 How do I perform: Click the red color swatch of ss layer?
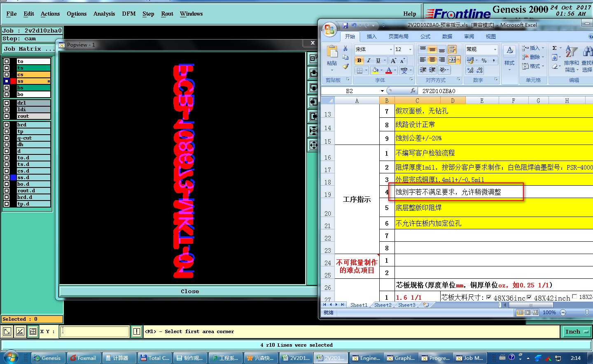point(14,81)
